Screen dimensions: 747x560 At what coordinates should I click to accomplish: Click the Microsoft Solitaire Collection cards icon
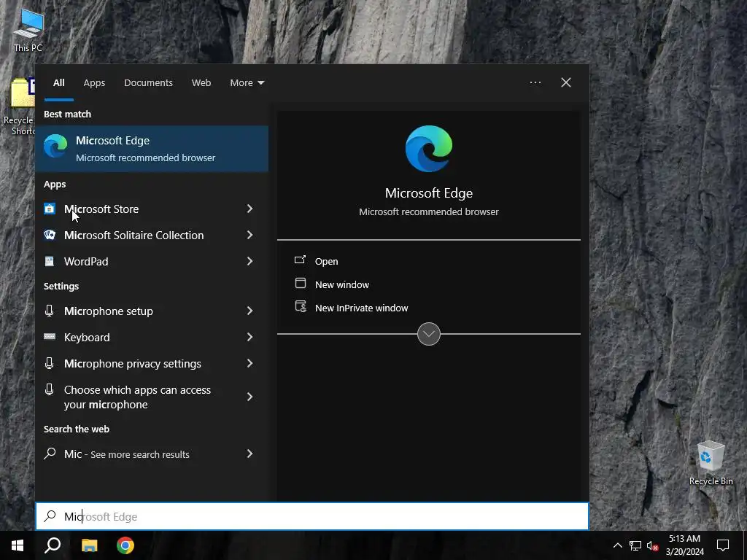(50, 235)
